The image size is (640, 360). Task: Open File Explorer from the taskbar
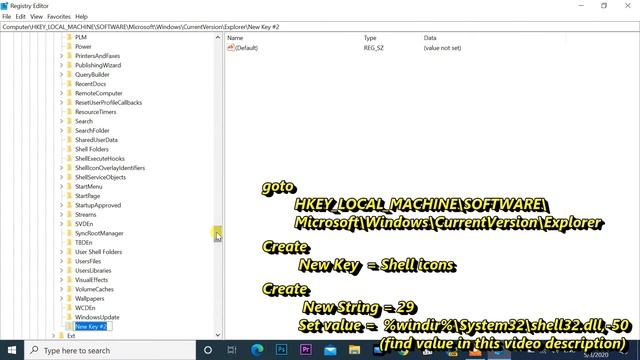(x=354, y=350)
